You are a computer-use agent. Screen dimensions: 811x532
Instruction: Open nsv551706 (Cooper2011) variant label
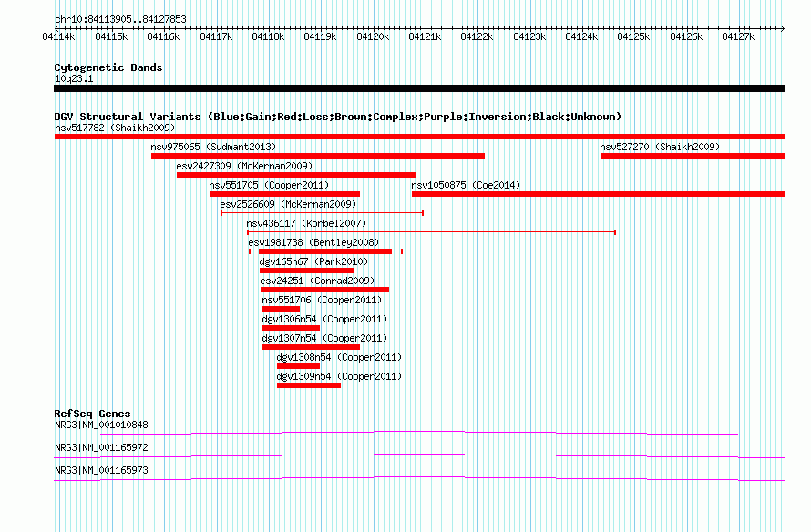[322, 300]
